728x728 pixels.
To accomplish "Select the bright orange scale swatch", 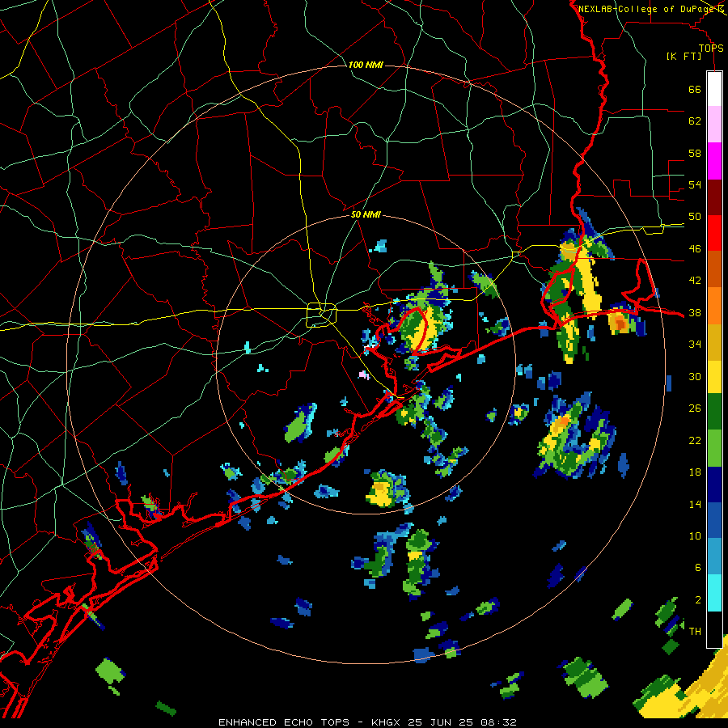I will click(714, 306).
